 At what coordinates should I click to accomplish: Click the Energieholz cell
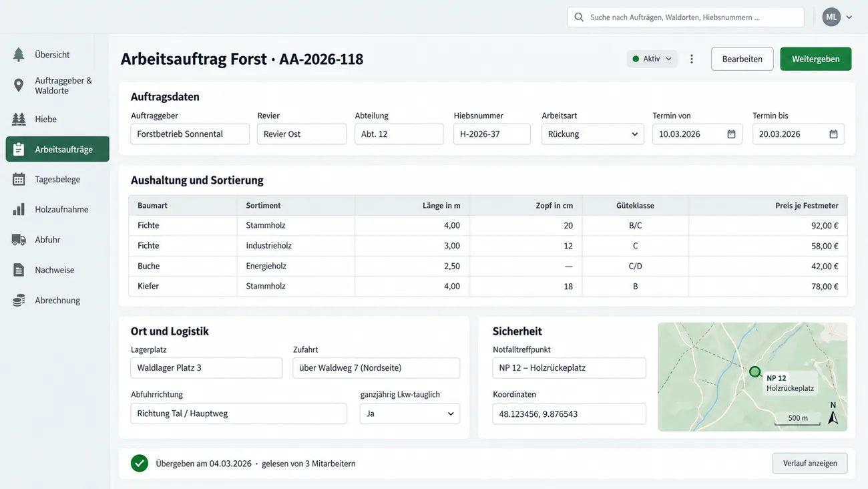tap(296, 266)
